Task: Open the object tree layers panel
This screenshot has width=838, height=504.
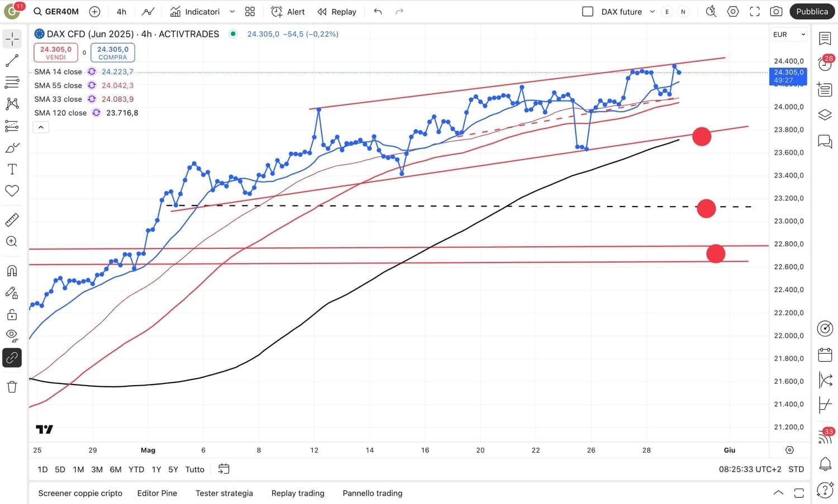Action: click(825, 115)
